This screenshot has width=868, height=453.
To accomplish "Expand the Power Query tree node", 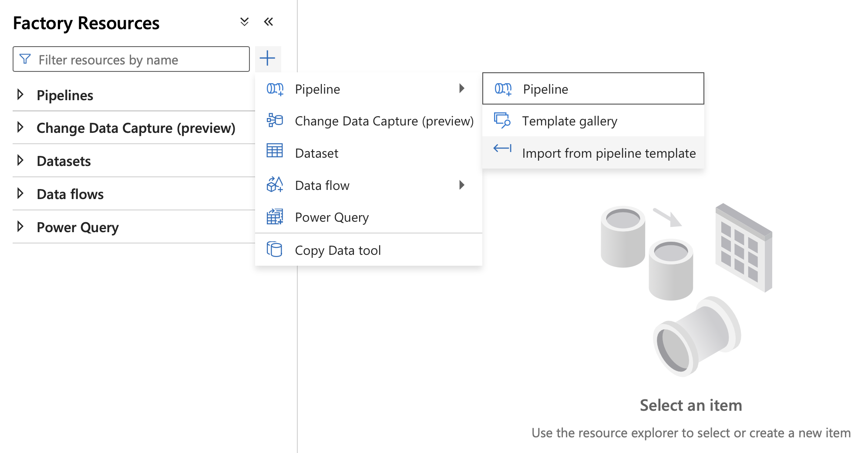I will 20,226.
